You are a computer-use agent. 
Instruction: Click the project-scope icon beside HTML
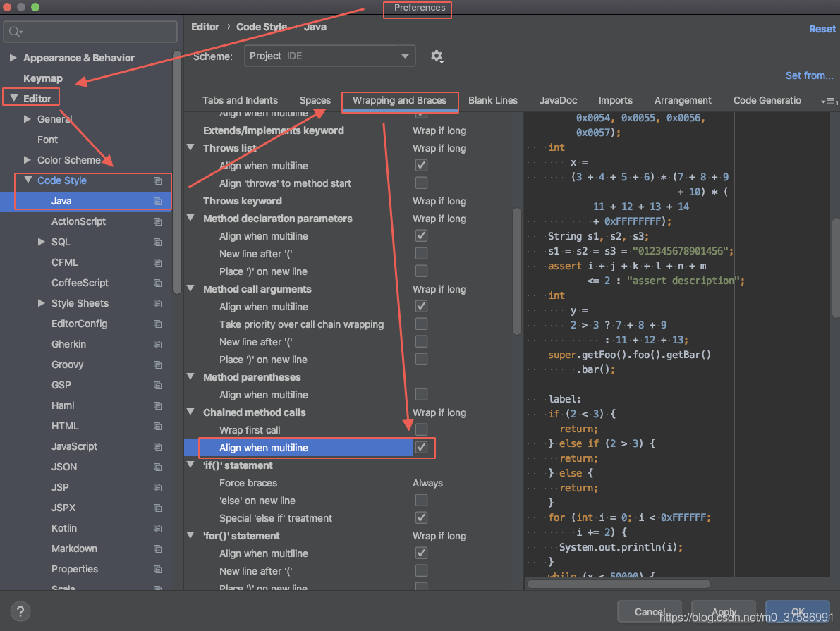157,427
